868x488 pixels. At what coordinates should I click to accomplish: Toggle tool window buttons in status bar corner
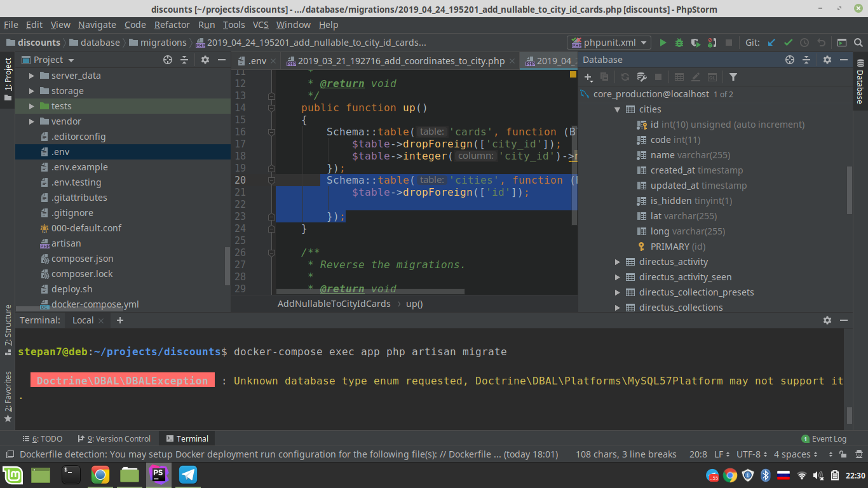pyautogui.click(x=10, y=454)
